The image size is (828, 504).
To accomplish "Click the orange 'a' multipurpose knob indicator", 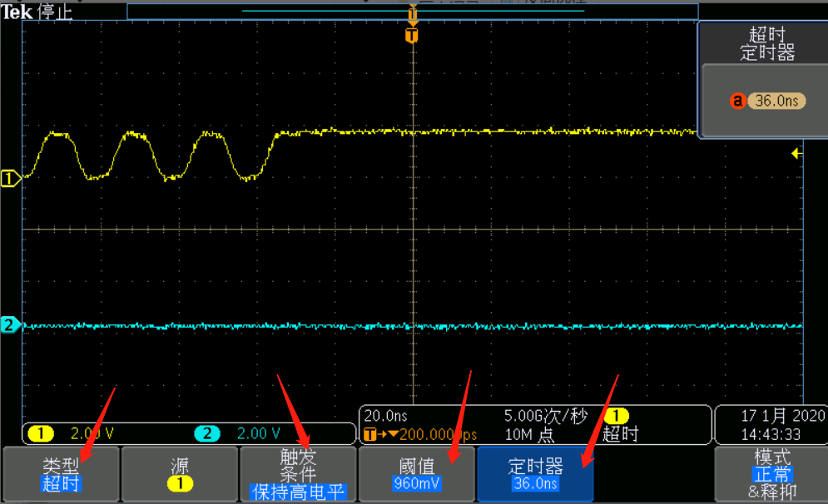I will [x=737, y=101].
